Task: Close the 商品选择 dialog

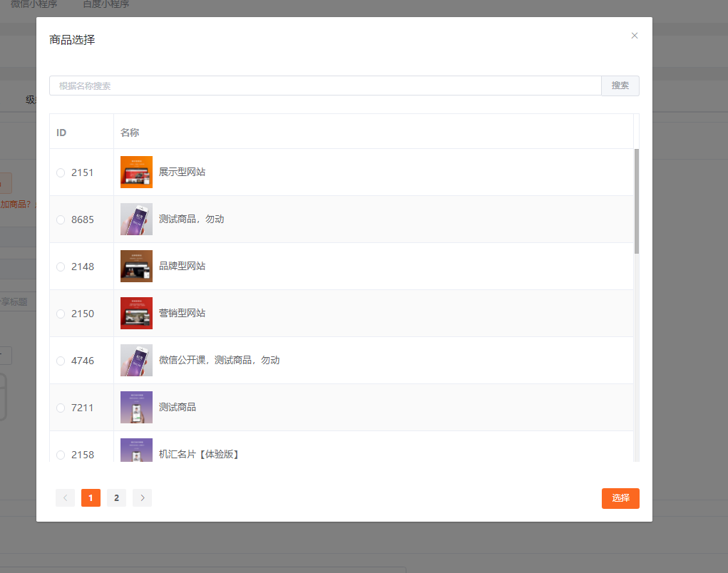Action: (x=634, y=36)
